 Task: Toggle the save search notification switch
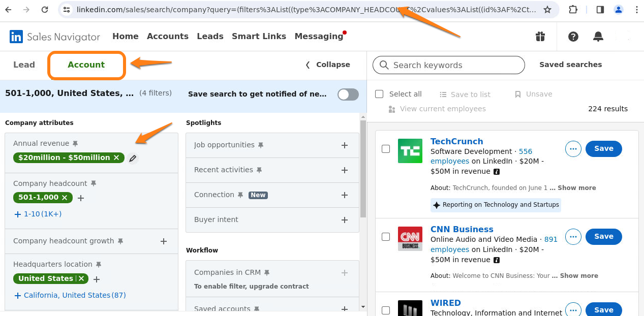tap(348, 94)
